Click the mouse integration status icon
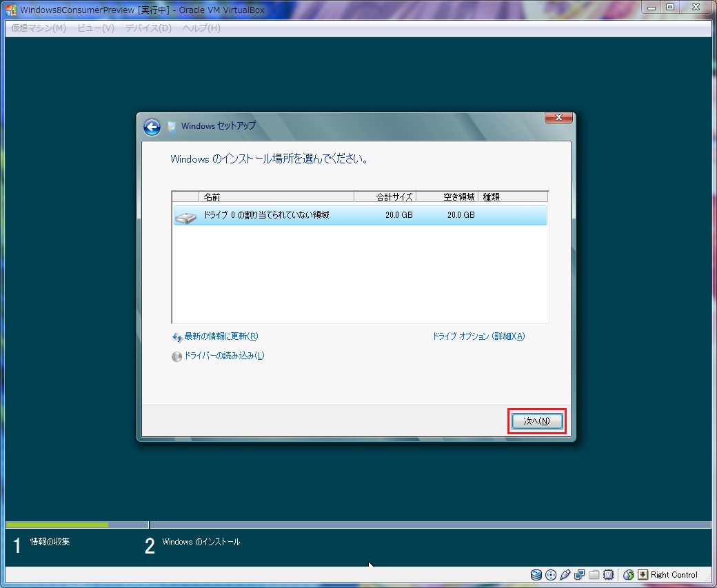Viewport: 717px width, 588px height. click(628, 575)
